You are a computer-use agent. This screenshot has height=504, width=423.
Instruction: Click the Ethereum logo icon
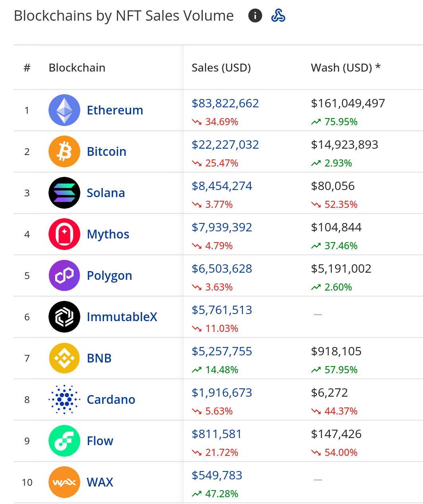coord(64,110)
